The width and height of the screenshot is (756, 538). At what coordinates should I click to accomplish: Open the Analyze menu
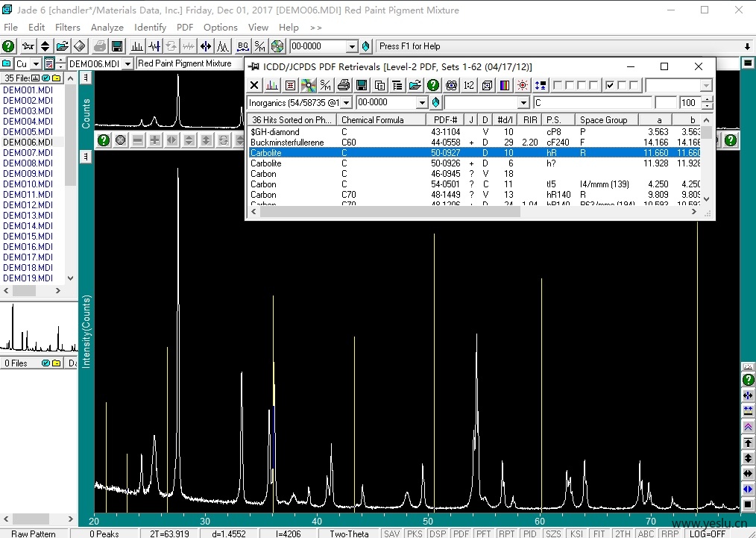[x=107, y=28]
